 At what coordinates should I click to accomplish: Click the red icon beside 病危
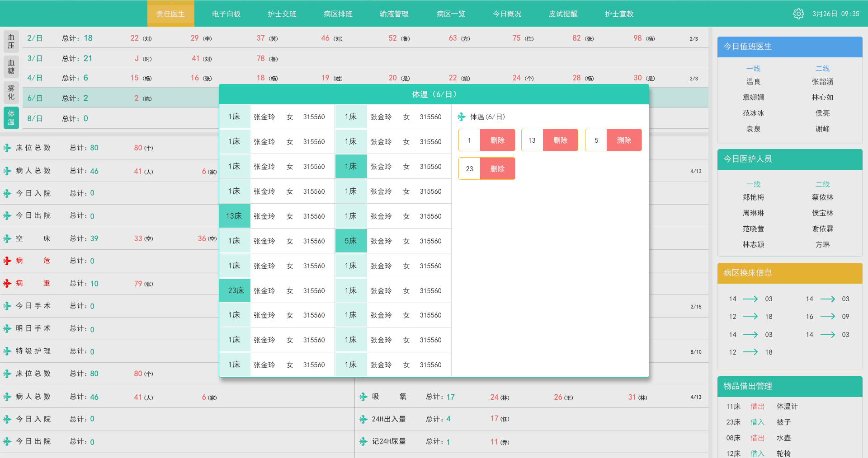[x=7, y=261]
